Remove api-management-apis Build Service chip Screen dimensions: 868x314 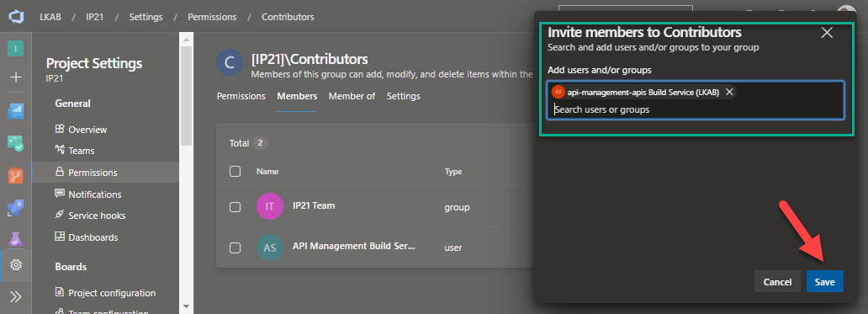729,93
